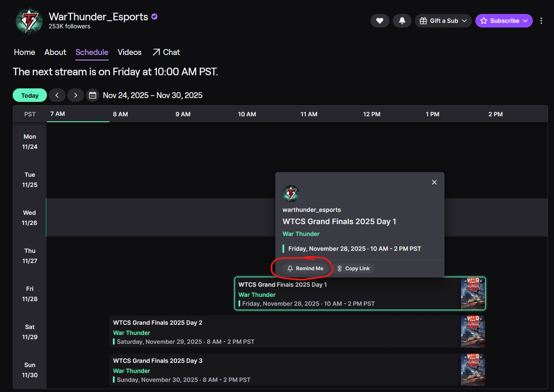Click the WarThunder_Esports channel avatar
Image resolution: width=554 pixels, height=392 pixels.
pyautogui.click(x=29, y=21)
